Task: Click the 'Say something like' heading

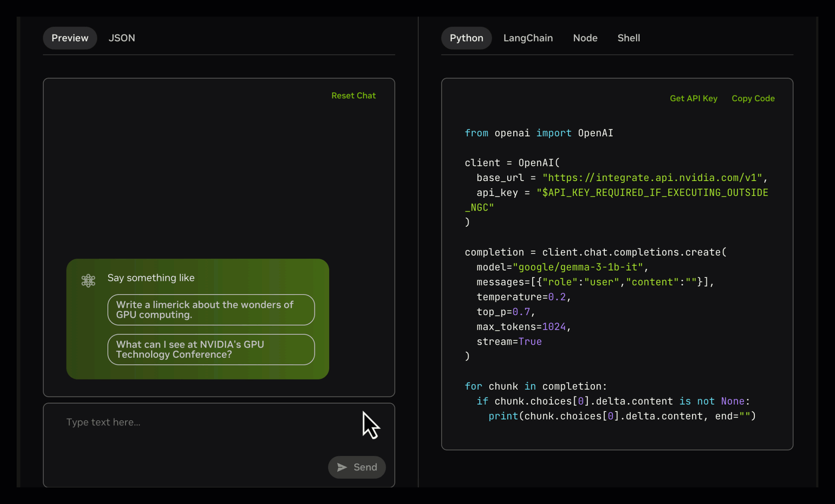Action: pos(151,278)
